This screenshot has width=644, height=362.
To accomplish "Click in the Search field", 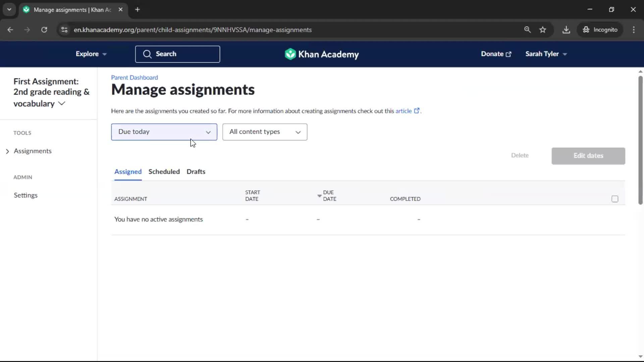I will click(177, 54).
